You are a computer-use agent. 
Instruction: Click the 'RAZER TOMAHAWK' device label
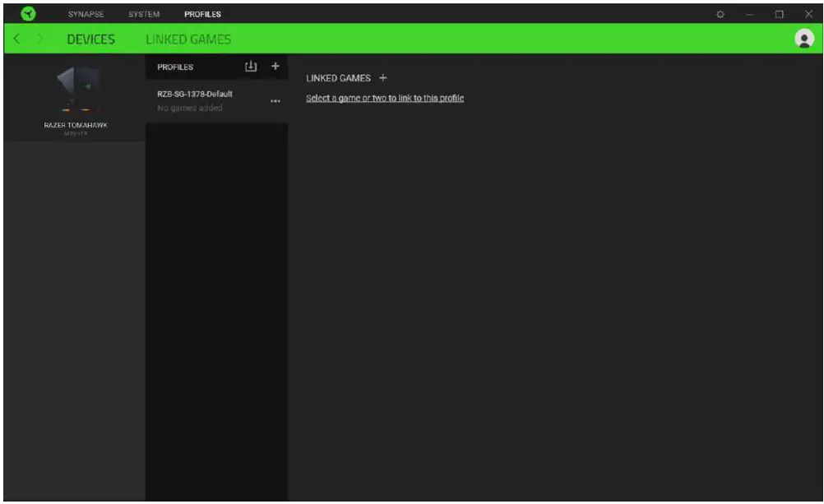pos(75,125)
